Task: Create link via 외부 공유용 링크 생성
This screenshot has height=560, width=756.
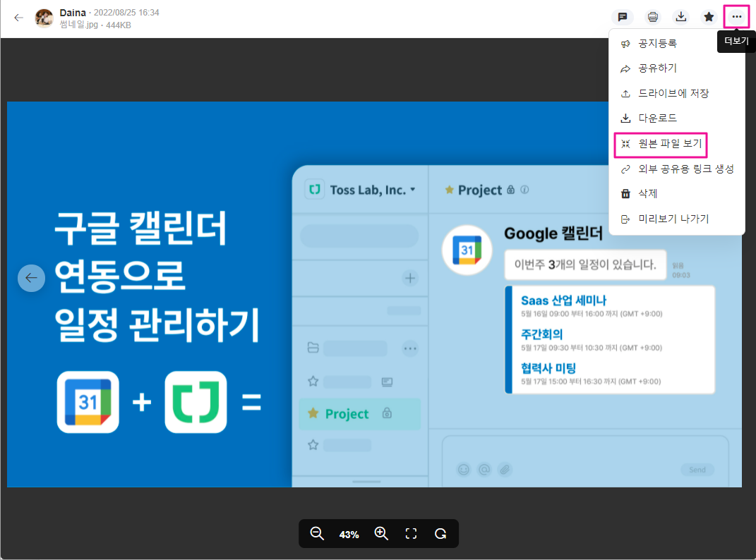Action: 677,169
